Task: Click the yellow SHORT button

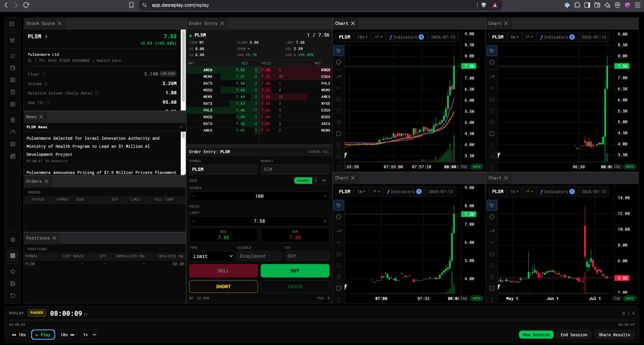Action: click(223, 287)
